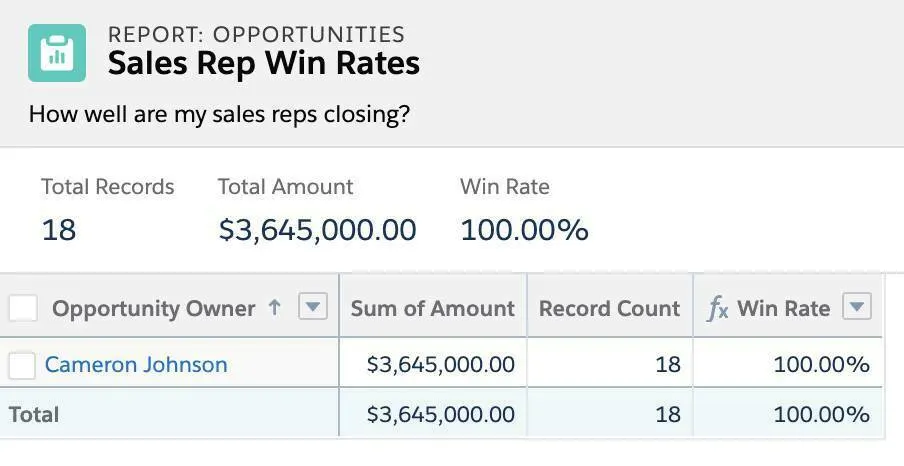Image resolution: width=904 pixels, height=466 pixels.
Task: Open the Opportunity Owner column dropdown
Action: pyautogui.click(x=313, y=307)
